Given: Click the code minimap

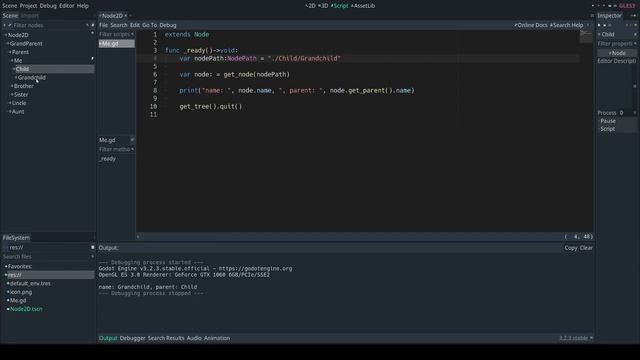Looking at the screenshot, I should coord(586,37).
